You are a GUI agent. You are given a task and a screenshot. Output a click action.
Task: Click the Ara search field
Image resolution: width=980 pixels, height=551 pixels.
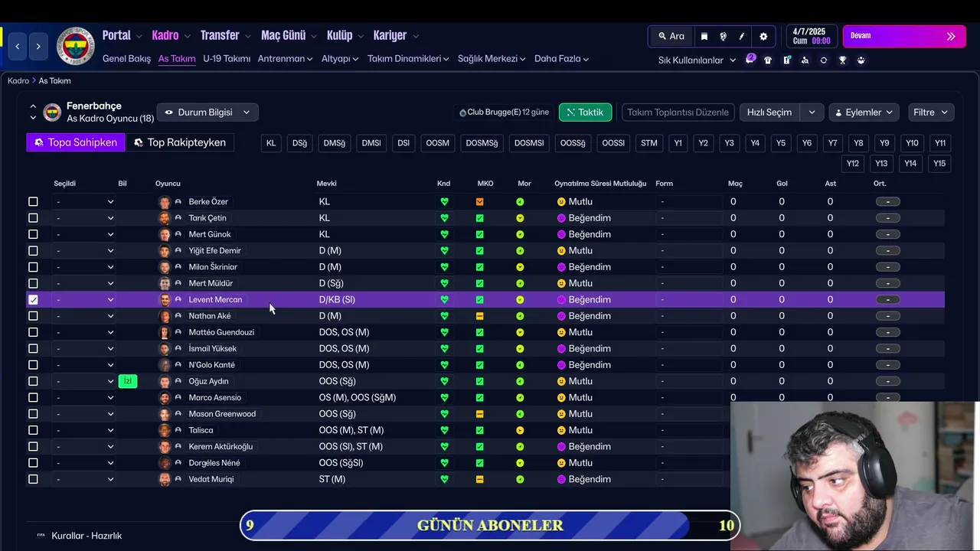[x=671, y=36]
